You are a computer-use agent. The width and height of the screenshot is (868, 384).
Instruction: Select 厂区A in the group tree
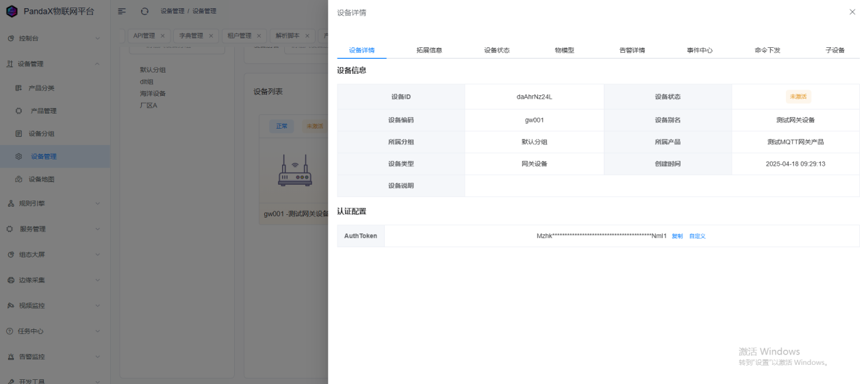[x=149, y=105]
